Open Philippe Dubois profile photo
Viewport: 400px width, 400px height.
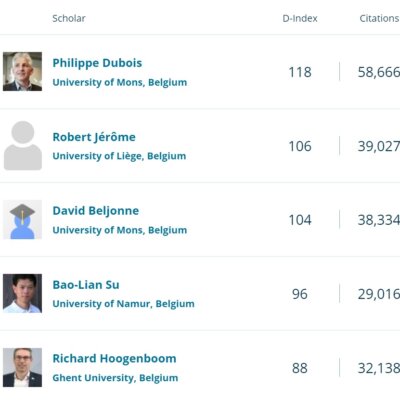pos(22,71)
